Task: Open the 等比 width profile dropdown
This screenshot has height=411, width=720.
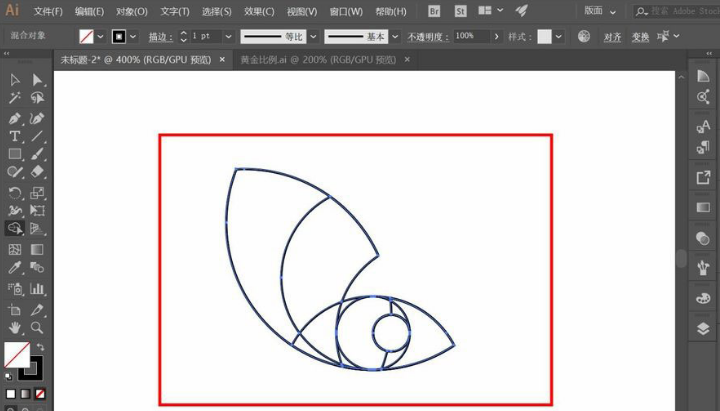Action: coord(313,36)
